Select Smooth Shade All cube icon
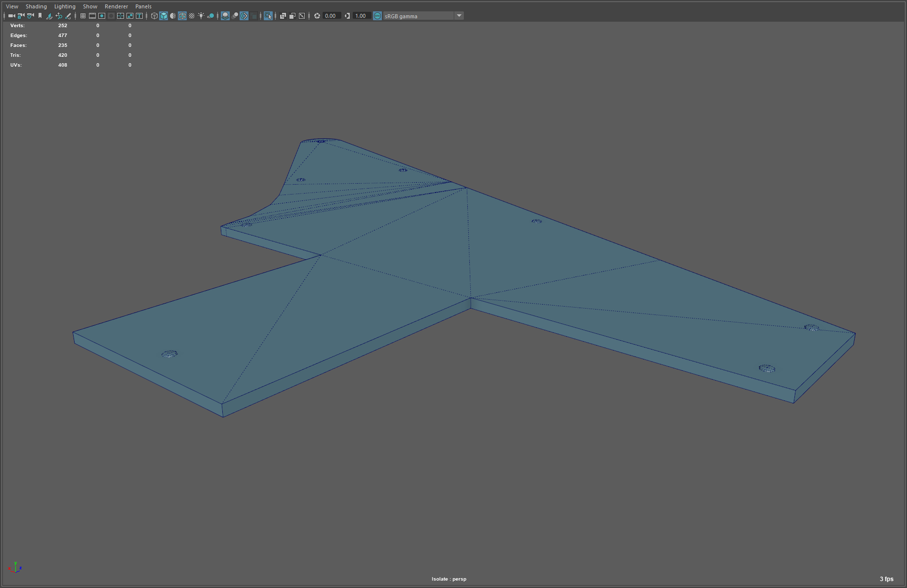 (x=164, y=16)
